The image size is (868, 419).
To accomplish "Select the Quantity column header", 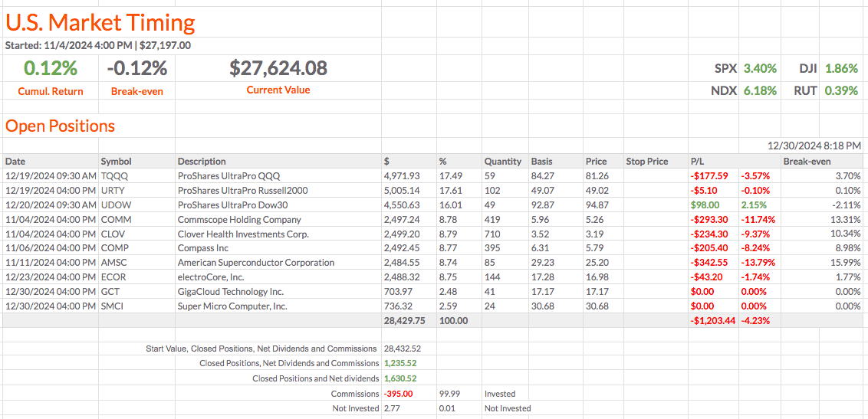I will (x=502, y=162).
